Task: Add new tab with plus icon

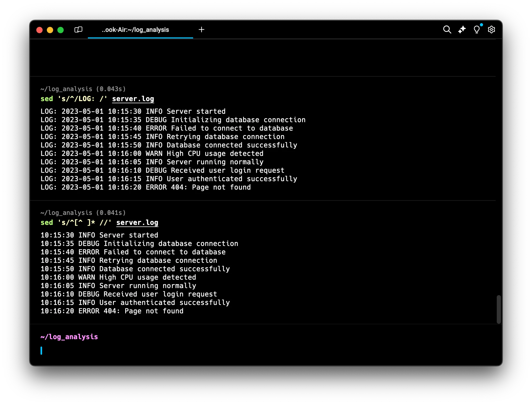Action: tap(202, 29)
